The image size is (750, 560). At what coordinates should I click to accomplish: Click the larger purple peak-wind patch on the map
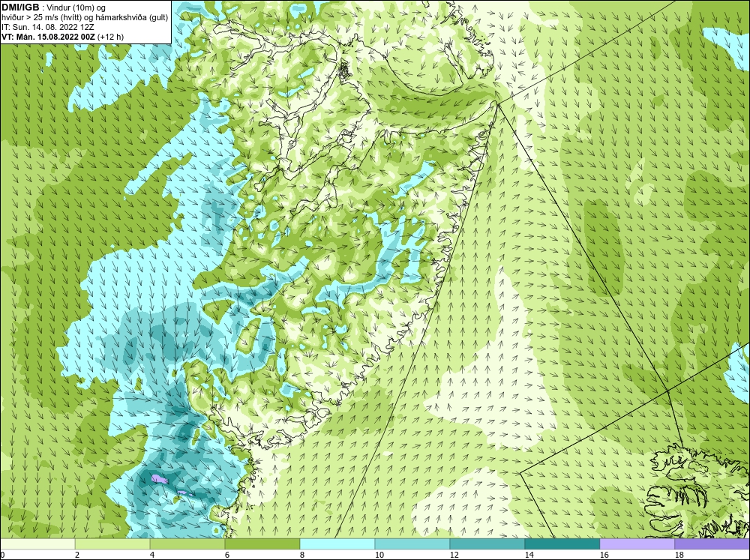pyautogui.click(x=159, y=478)
